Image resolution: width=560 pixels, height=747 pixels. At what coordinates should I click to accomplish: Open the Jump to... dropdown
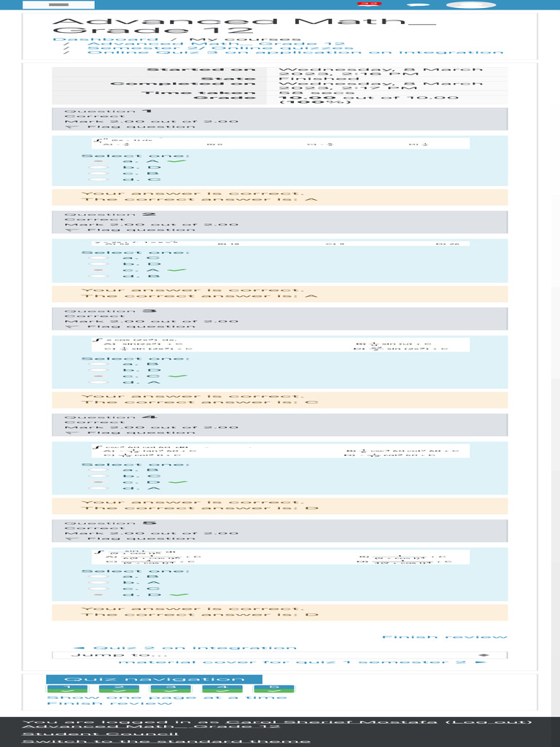tap(280, 655)
